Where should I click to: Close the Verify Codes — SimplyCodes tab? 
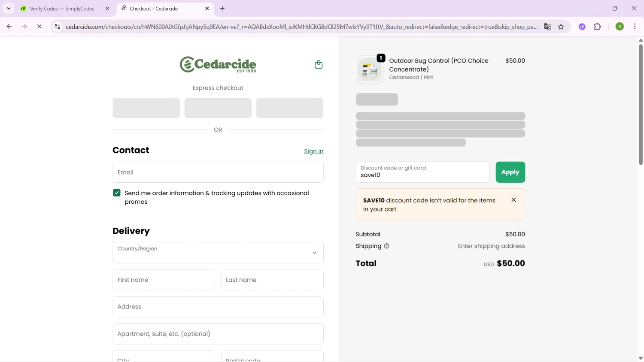(107, 9)
